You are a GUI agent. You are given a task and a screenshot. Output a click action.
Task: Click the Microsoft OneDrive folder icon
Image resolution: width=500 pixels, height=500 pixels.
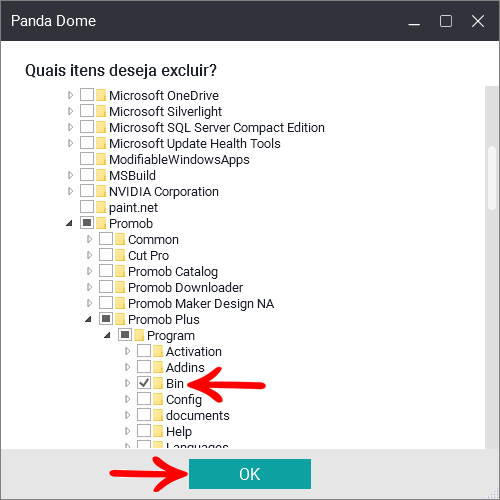pyautogui.click(x=101, y=95)
